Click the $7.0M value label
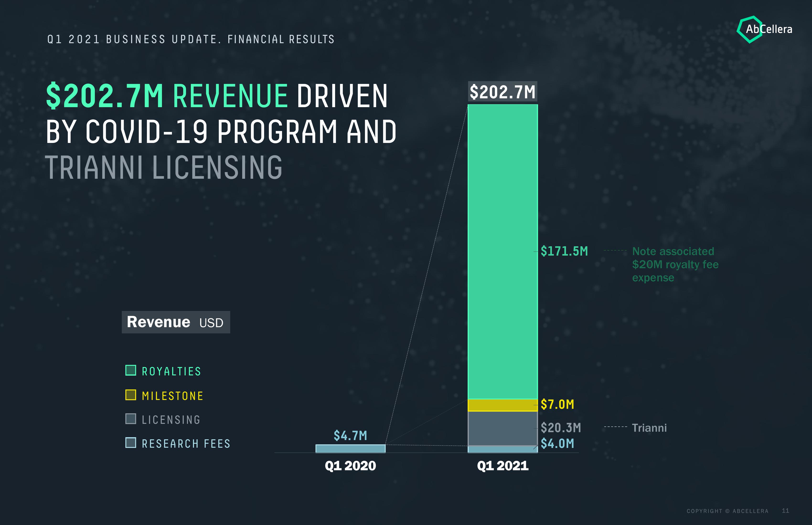The width and height of the screenshot is (812, 525). (557, 404)
